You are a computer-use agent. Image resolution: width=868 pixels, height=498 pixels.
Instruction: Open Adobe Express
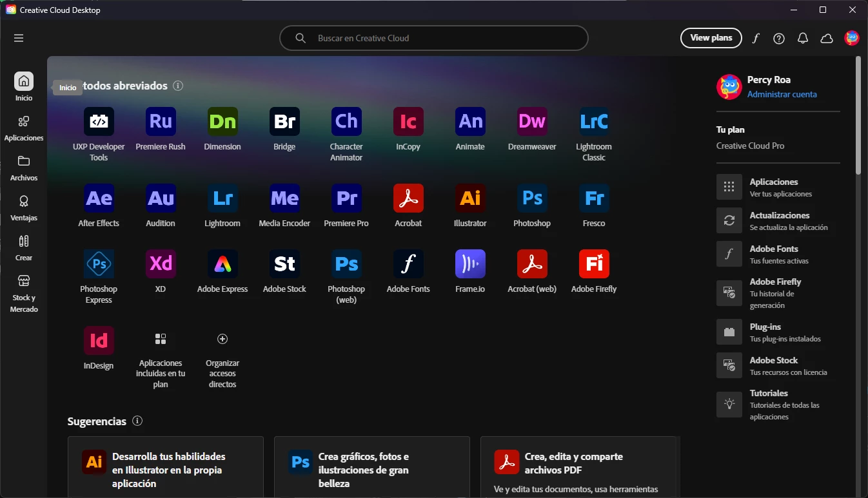pyautogui.click(x=222, y=264)
